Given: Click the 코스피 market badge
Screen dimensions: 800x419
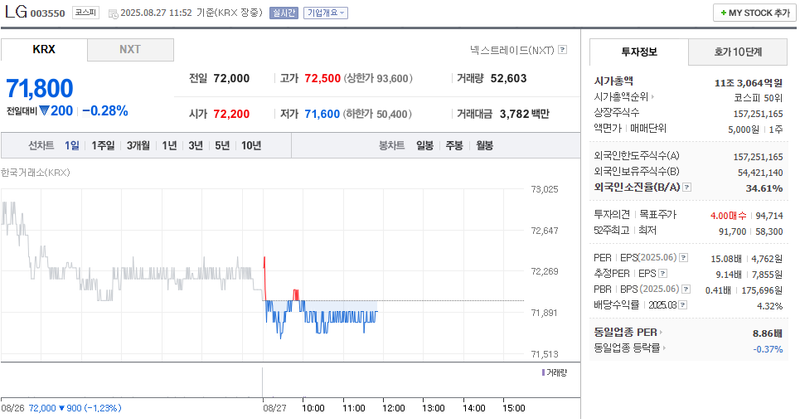Looking at the screenshot, I should tap(85, 12).
